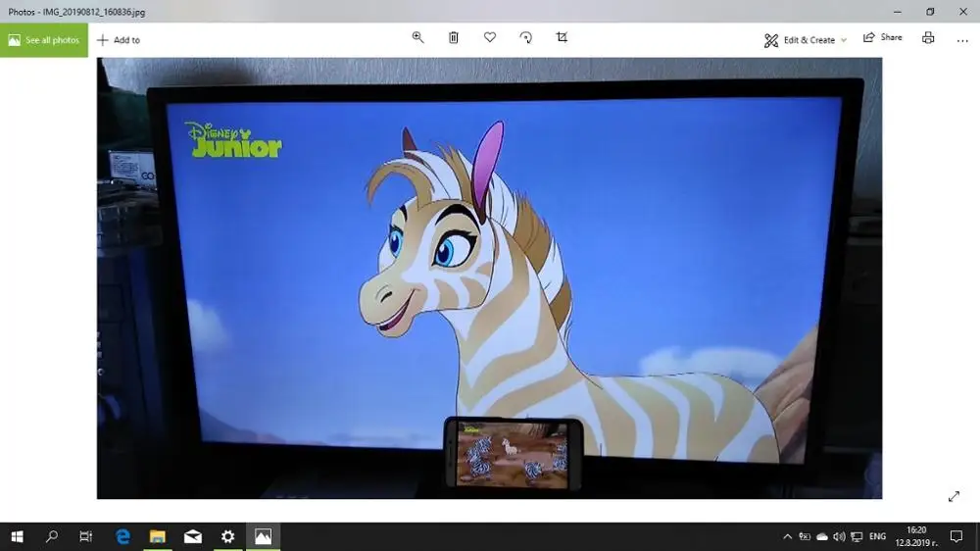Open the Action Center notifications icon
980x551 pixels.
coord(956,536)
